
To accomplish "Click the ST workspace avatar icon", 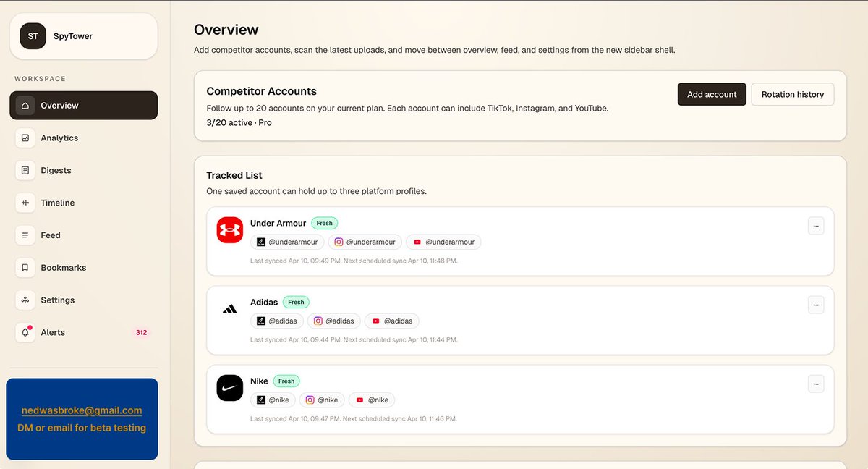I will pos(33,36).
